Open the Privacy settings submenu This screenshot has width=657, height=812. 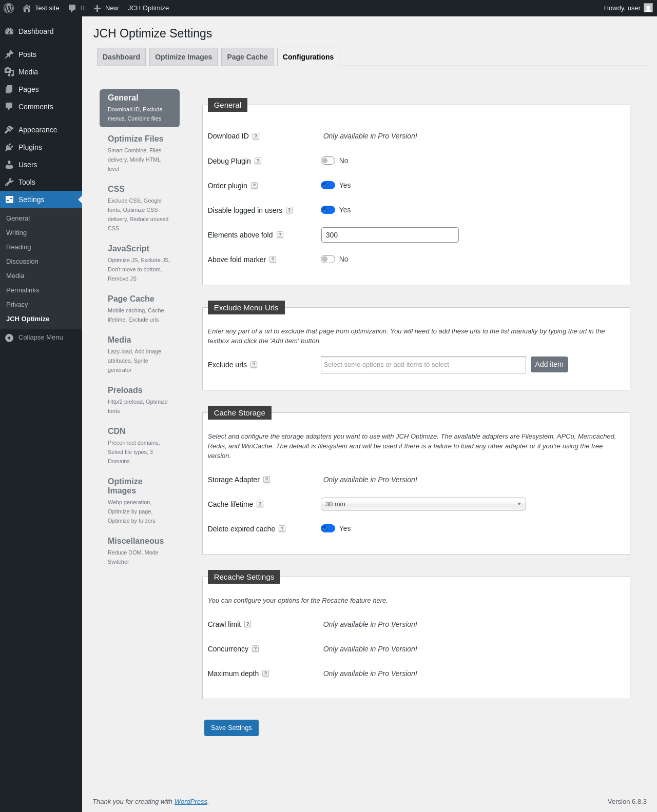click(x=17, y=305)
